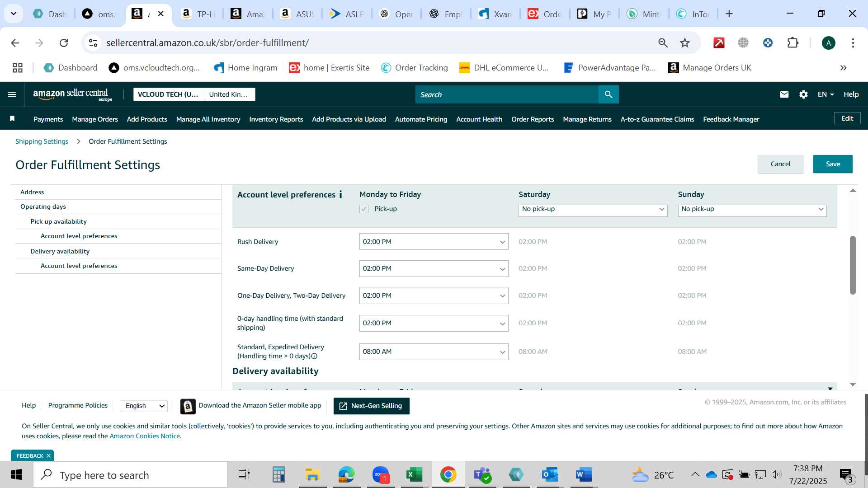Open the settings gear icon

click(803, 94)
